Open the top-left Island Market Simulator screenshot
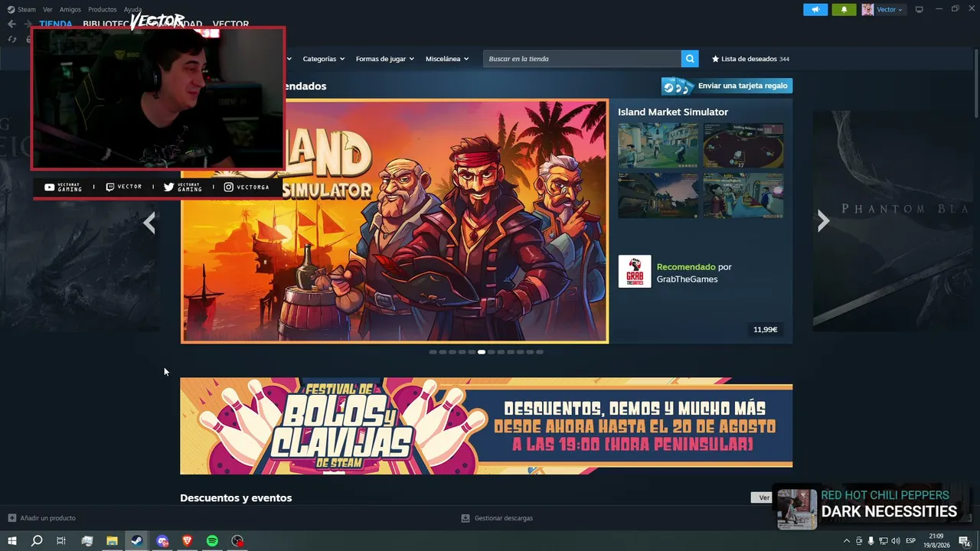Image resolution: width=980 pixels, height=551 pixels. coord(658,145)
